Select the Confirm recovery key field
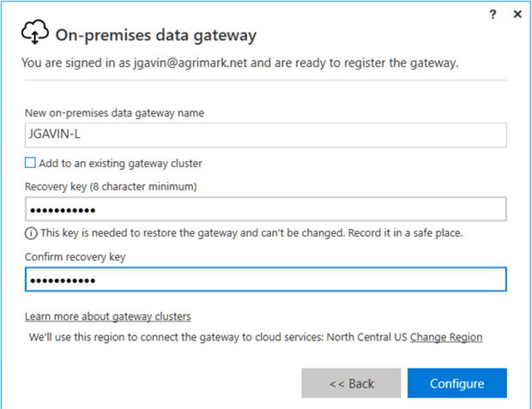This screenshot has height=409, width=532. 265,280
